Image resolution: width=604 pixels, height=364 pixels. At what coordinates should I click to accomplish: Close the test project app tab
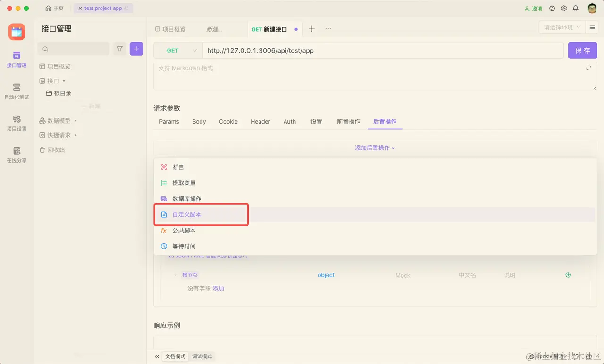click(80, 8)
